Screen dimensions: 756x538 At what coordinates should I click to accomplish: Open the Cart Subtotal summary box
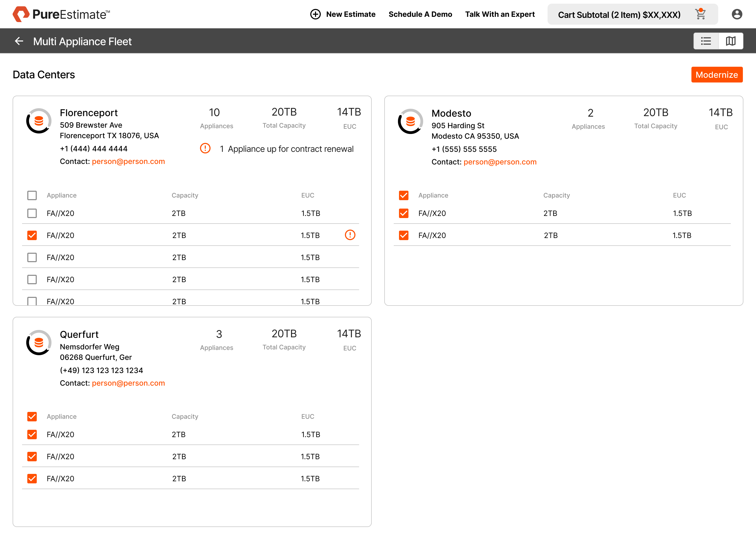pos(619,14)
